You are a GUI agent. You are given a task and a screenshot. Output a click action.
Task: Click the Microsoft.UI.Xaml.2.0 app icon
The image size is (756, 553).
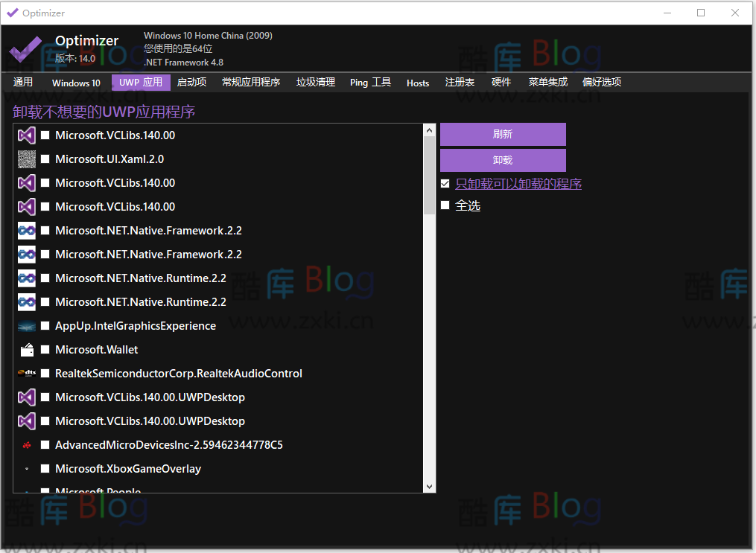(26, 159)
